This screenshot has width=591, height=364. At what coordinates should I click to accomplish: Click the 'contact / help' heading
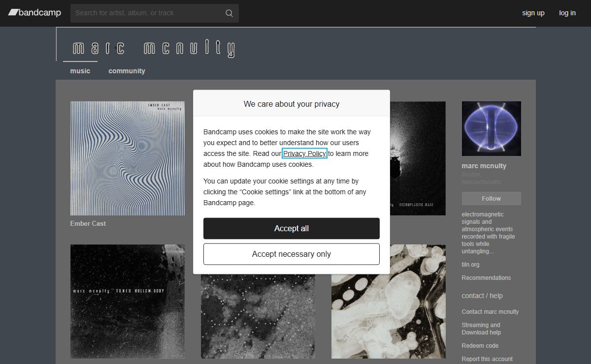482,296
